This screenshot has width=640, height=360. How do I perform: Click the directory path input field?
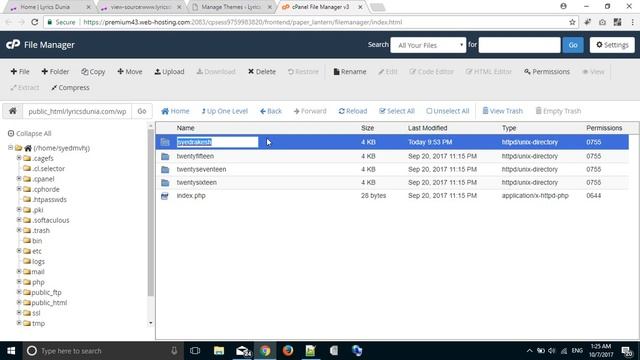click(x=77, y=111)
